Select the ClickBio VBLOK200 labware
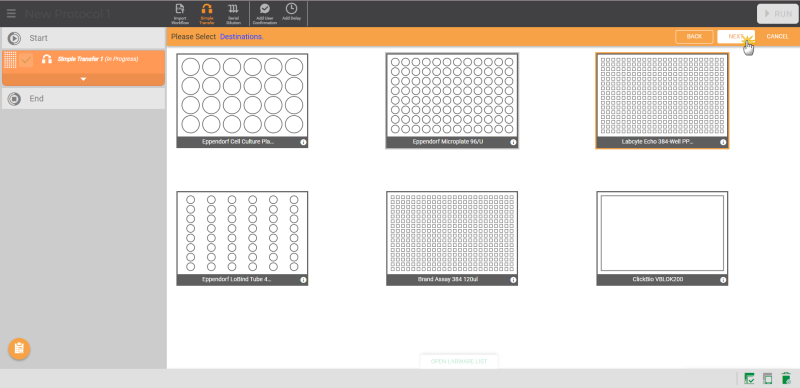 [x=662, y=238]
